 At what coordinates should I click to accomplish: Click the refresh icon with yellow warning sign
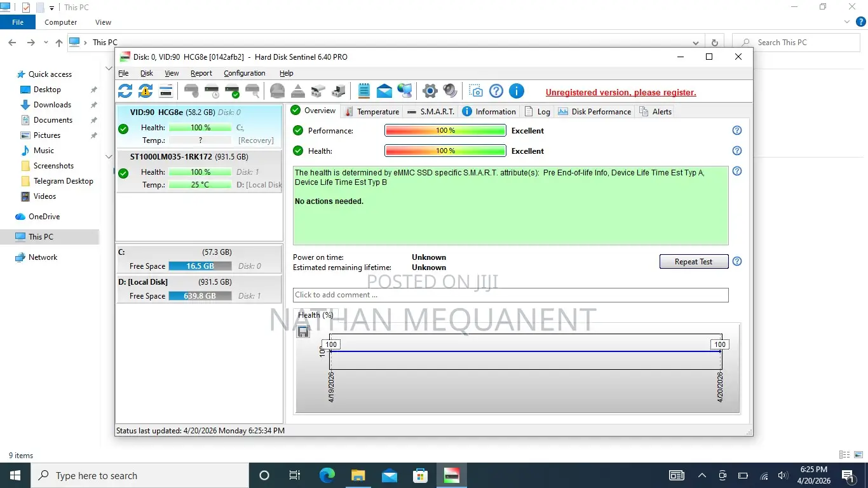(x=146, y=91)
